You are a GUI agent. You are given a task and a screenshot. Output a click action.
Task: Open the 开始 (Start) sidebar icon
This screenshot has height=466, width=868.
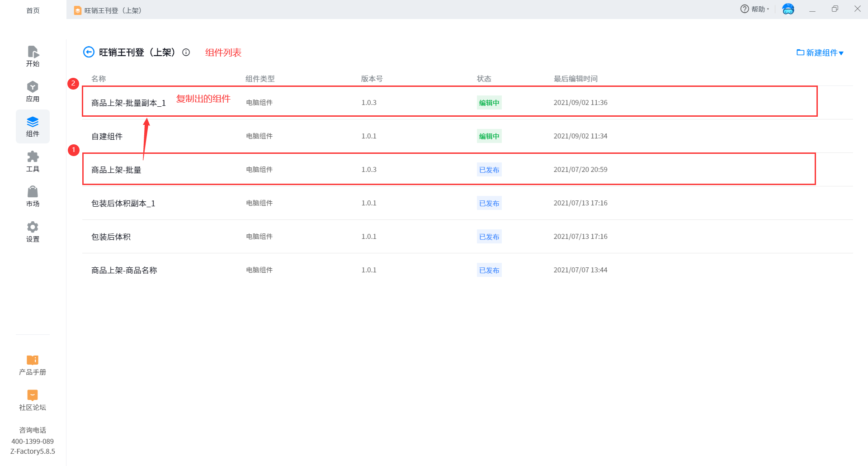(x=33, y=56)
